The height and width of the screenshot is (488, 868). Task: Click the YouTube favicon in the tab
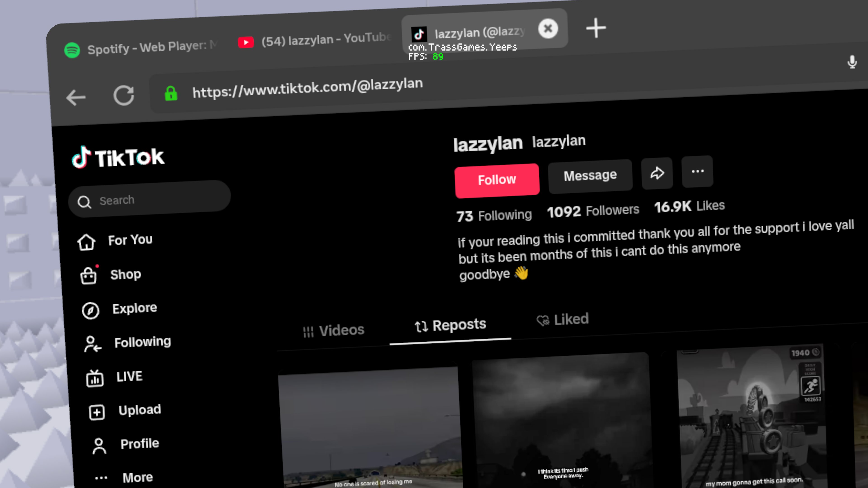click(246, 42)
